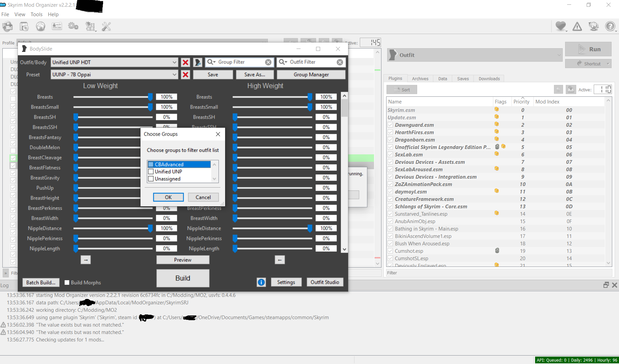Viewport: 619px width, 364px height.
Task: Click the Low Weight Breasts slider handle
Action: [x=150, y=97]
